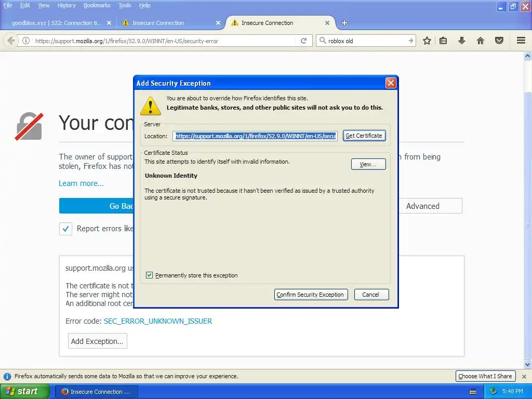Click Get Certificate button
Screen dimensions: 532x399
(x=364, y=136)
